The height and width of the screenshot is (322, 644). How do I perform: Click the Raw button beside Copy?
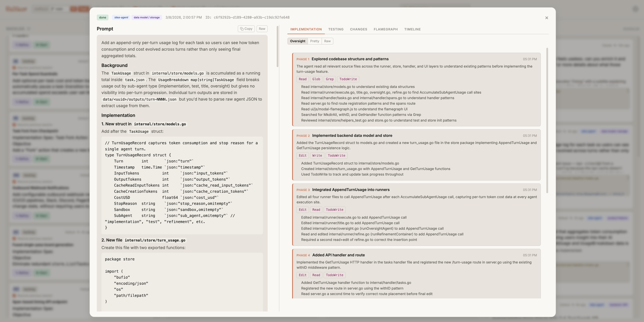(262, 29)
